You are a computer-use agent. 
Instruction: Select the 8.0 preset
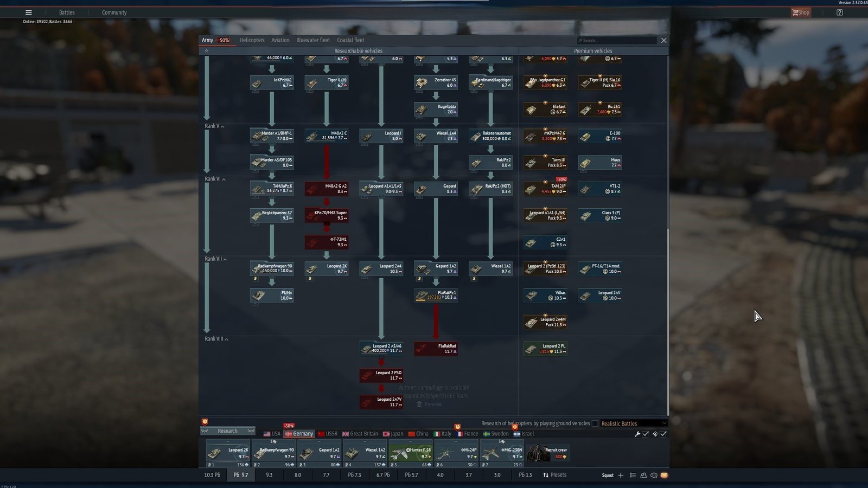click(x=298, y=475)
